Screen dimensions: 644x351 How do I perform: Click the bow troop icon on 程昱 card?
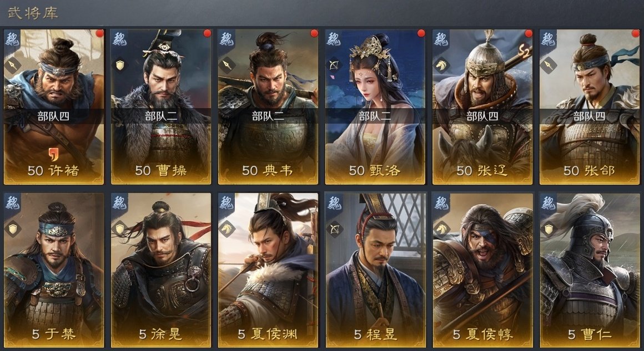coord(334,229)
